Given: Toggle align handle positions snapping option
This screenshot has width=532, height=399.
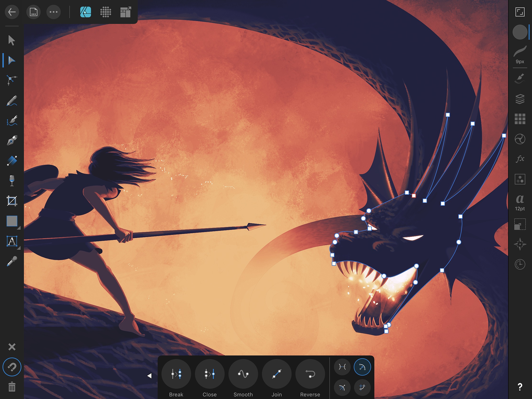Looking at the screenshot, I should tap(342, 367).
